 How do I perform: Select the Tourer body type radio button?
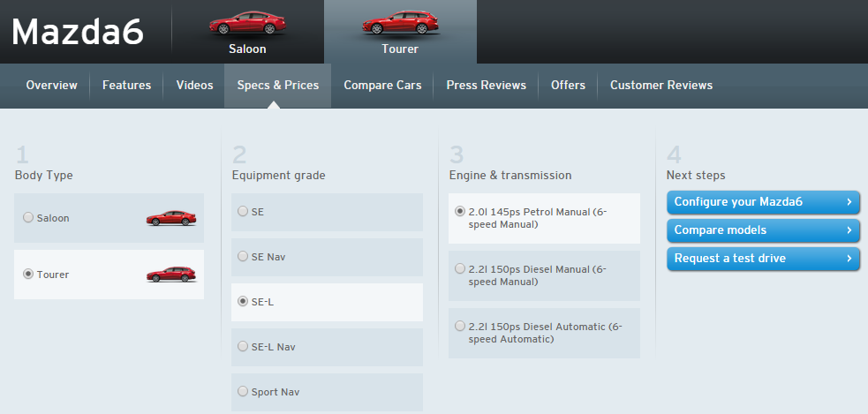(x=28, y=274)
